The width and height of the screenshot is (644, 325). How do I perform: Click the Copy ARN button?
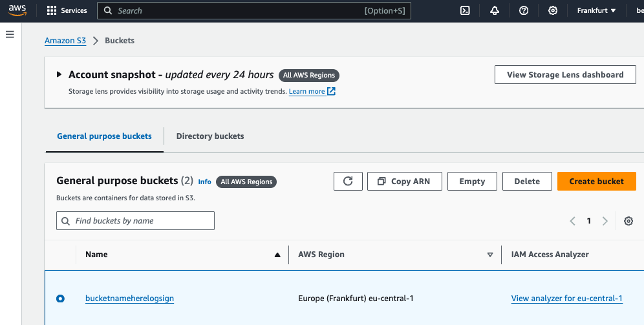(x=405, y=182)
